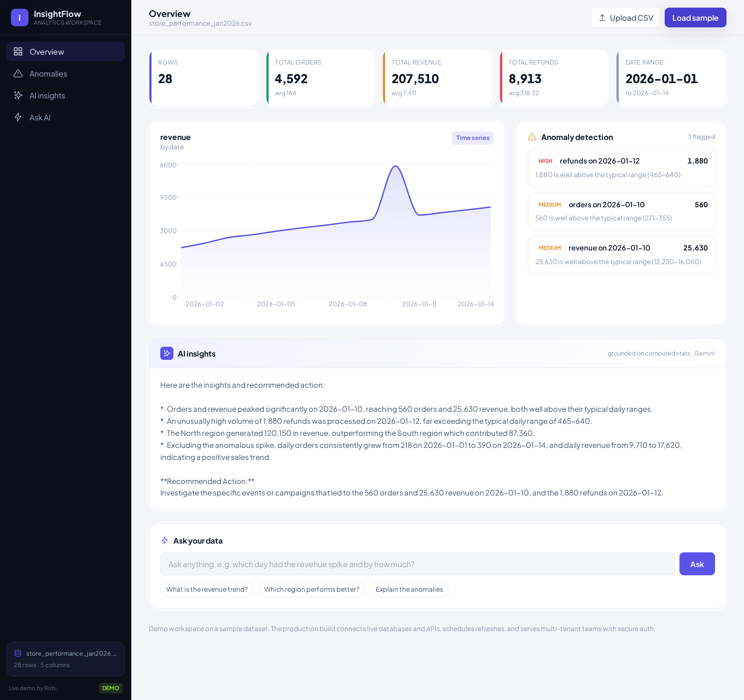Viewport: 744px width, 700px height.
Task: Select 'What is the revenue trend?' suggestion
Action: (207, 589)
